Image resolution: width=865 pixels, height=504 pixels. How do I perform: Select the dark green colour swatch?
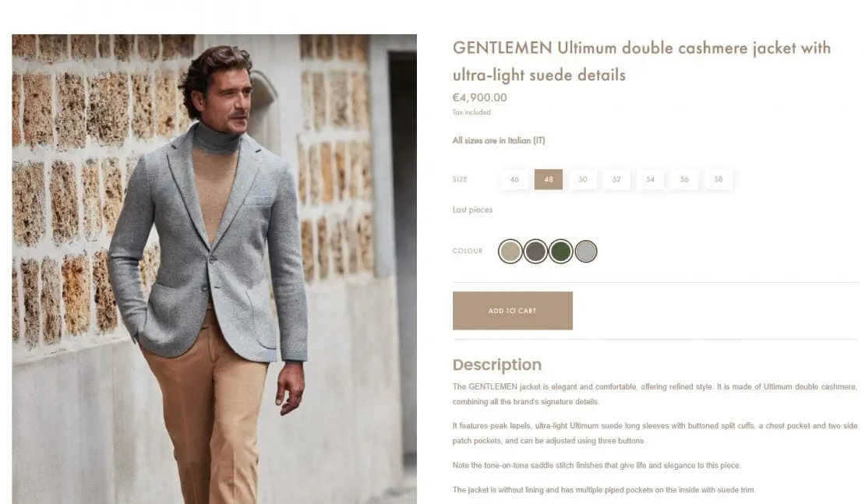click(x=561, y=252)
